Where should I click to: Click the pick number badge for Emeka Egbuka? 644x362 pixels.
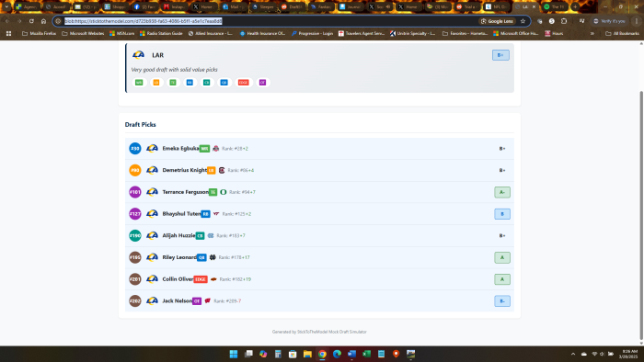(x=135, y=149)
